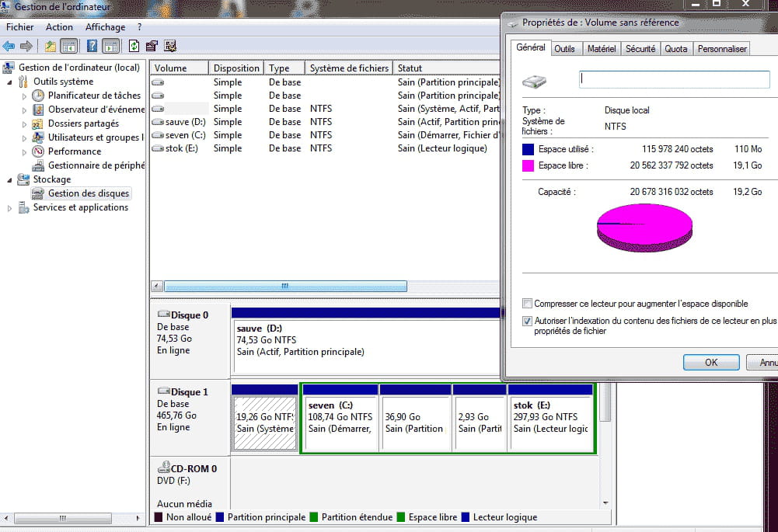Expand the Dossiers partagés node
The width and height of the screenshot is (778, 532).
[24, 124]
